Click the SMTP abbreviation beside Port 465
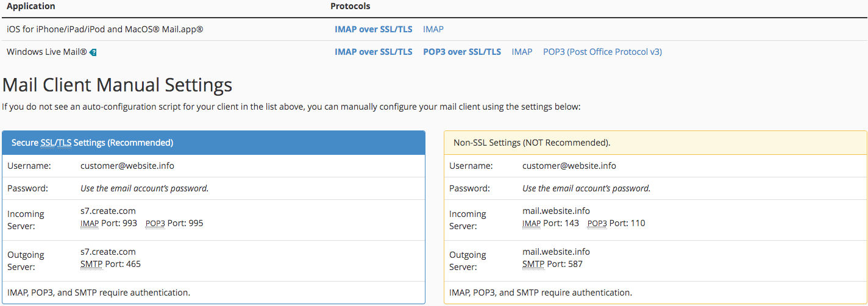The image size is (868, 306). pos(91,265)
